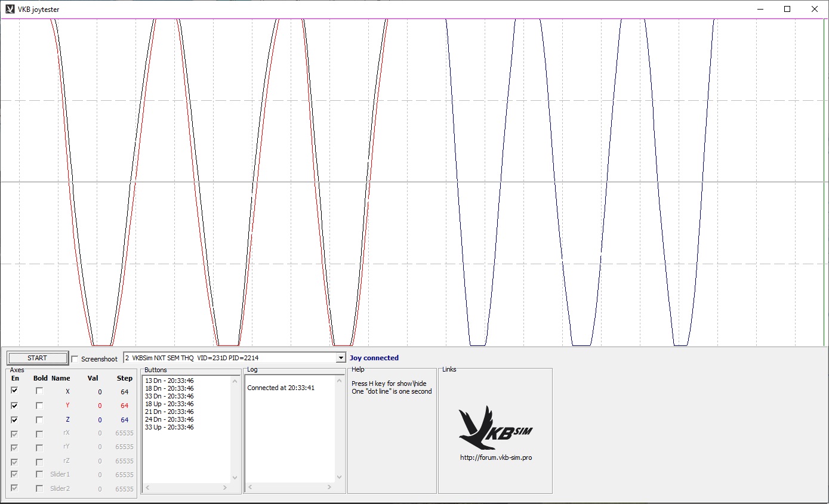This screenshot has height=504, width=829.
Task: Click the 'Step' column header in Axes
Action: (x=125, y=378)
